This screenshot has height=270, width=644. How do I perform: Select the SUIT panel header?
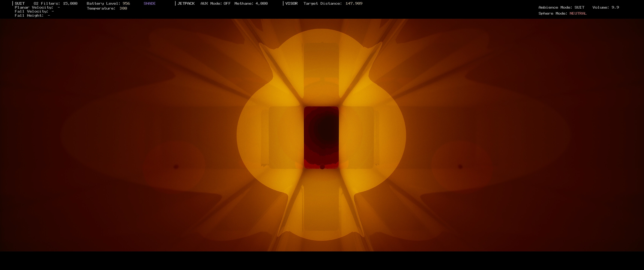[19, 3]
